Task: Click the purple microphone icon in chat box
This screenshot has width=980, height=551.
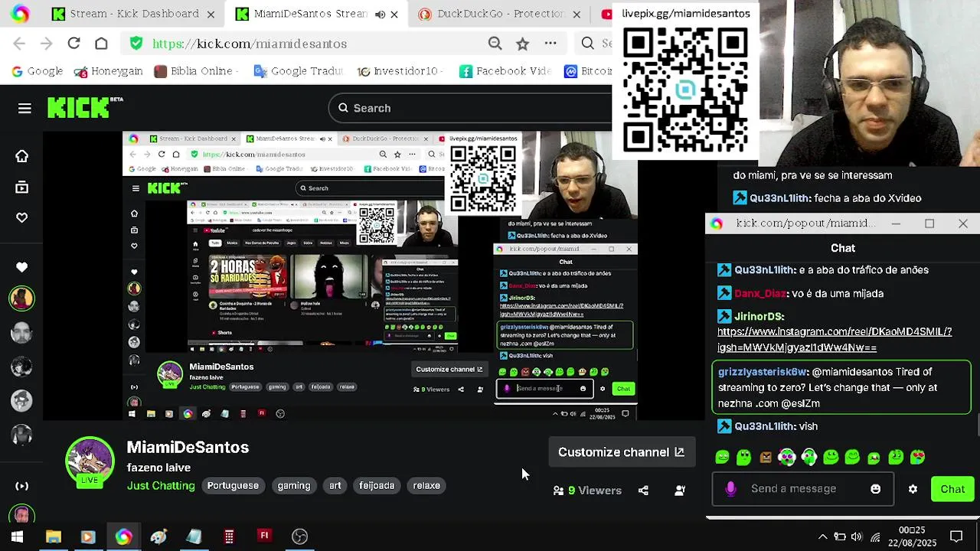Action: tap(730, 489)
